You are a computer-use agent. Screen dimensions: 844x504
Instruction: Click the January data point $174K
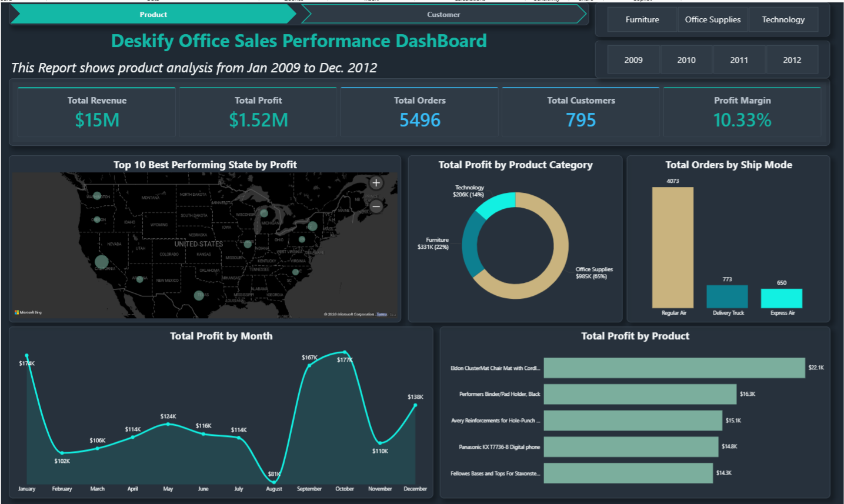[27, 356]
